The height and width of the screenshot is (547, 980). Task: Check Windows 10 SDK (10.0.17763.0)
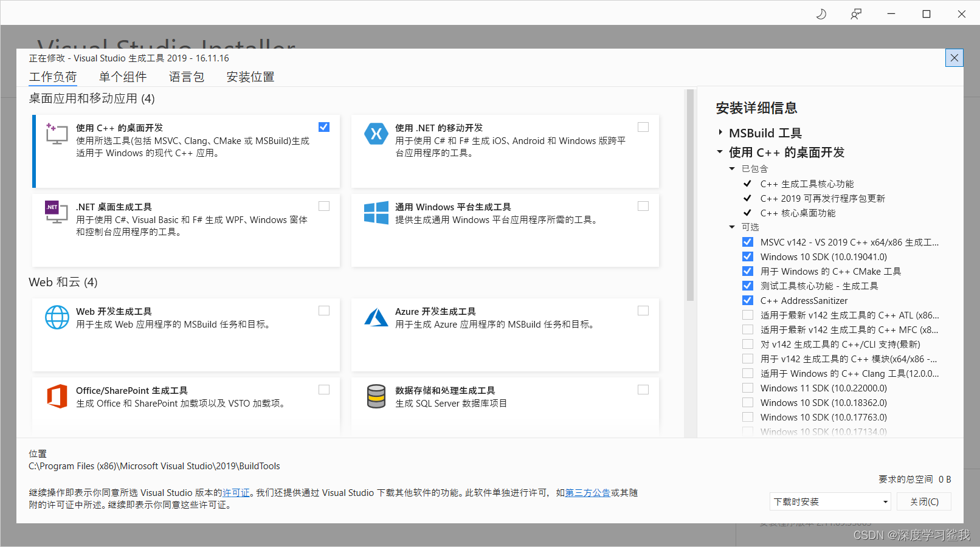click(x=748, y=417)
